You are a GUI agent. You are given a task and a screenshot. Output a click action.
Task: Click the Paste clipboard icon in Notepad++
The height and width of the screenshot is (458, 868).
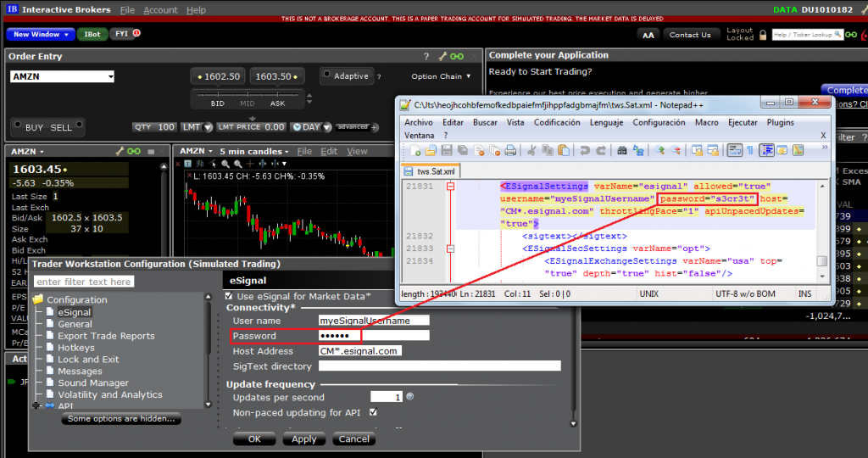tap(564, 150)
